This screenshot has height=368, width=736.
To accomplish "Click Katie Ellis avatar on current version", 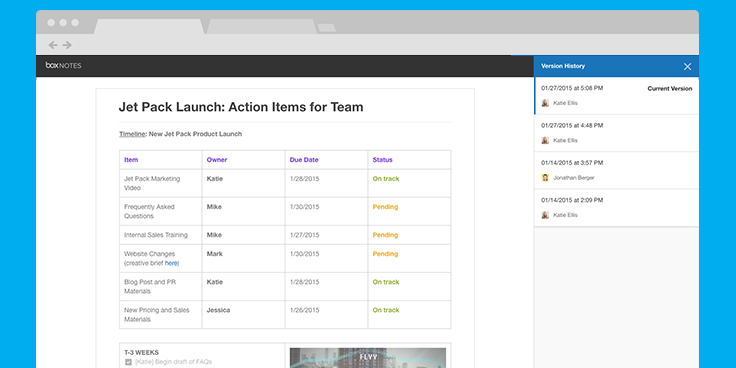I will [x=545, y=103].
